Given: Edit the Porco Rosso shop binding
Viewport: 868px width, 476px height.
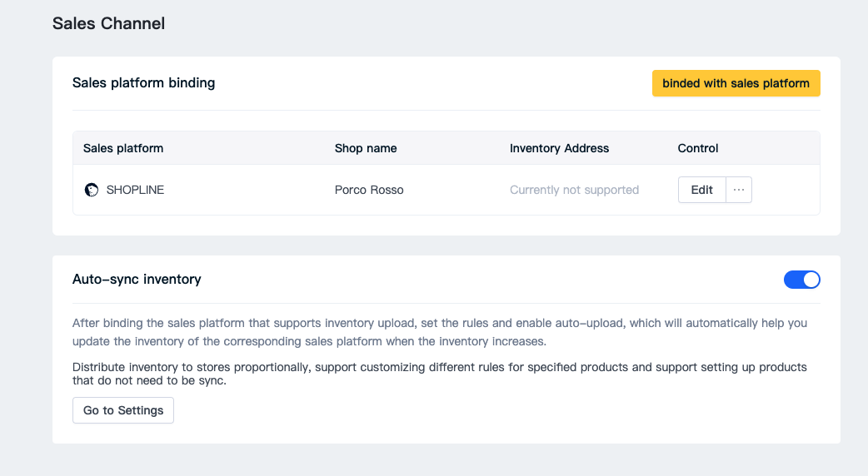Looking at the screenshot, I should click(x=702, y=190).
